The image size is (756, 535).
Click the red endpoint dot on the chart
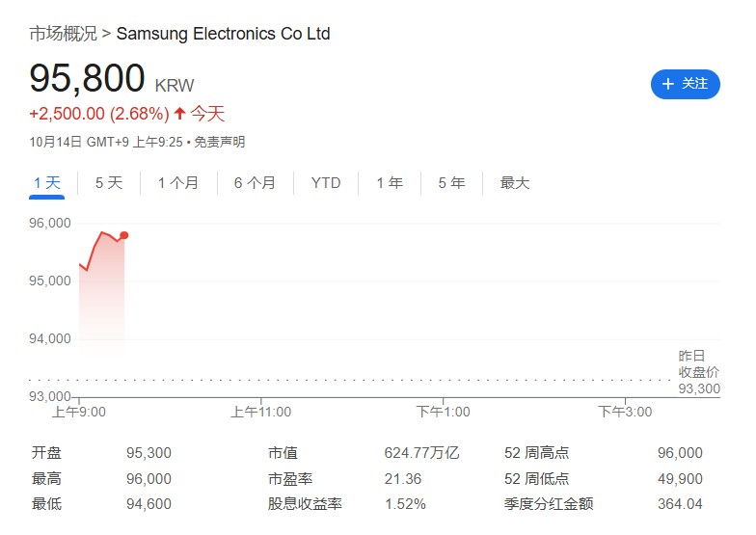124,235
